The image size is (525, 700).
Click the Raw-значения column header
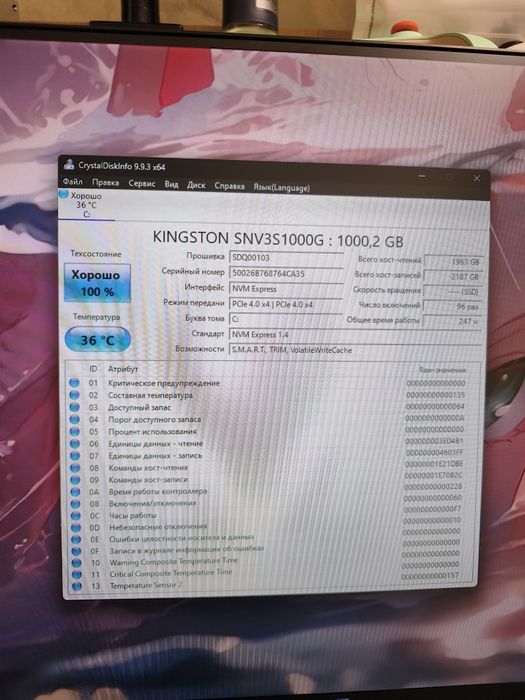(442, 370)
